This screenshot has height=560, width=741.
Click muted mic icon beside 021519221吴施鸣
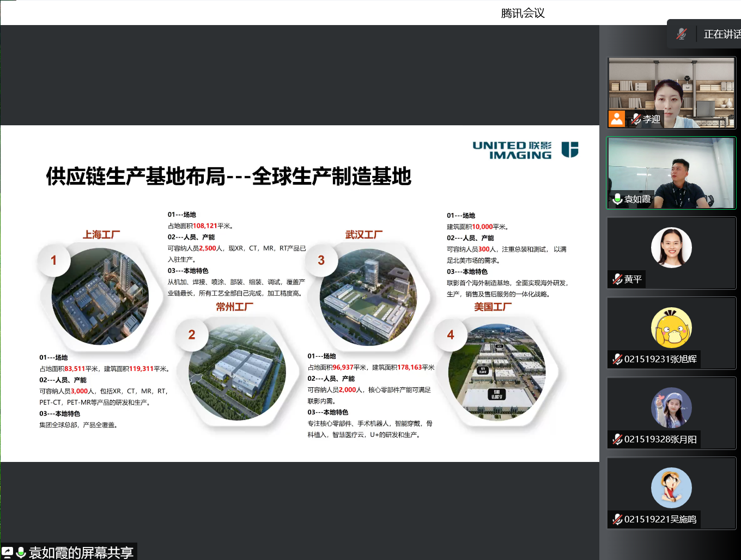[617, 519]
